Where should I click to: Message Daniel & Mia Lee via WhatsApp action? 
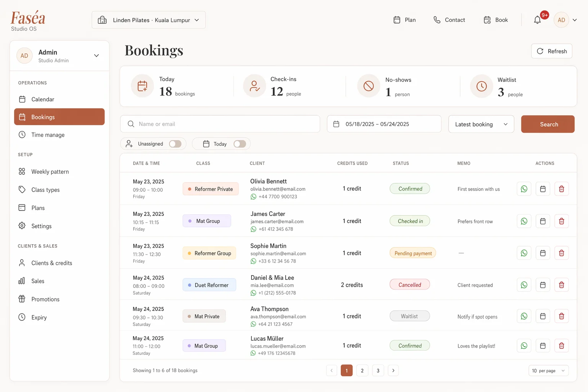coord(524,285)
